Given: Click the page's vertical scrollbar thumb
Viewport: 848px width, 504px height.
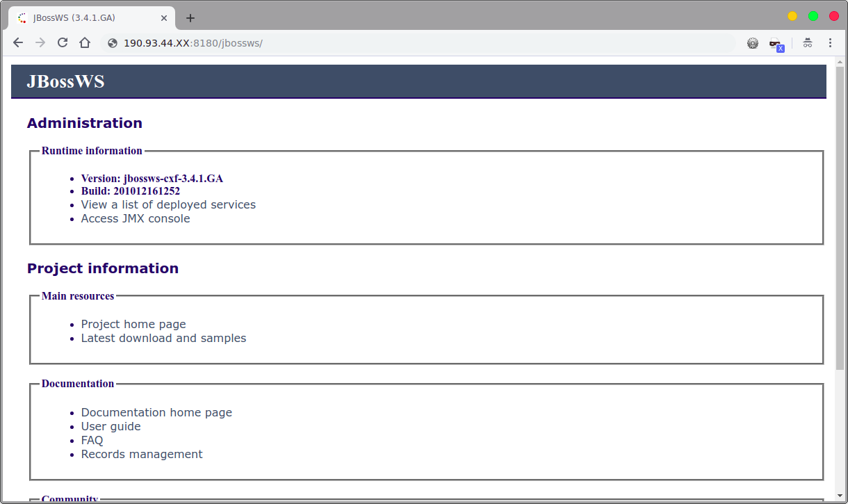Looking at the screenshot, I should (x=840, y=218).
